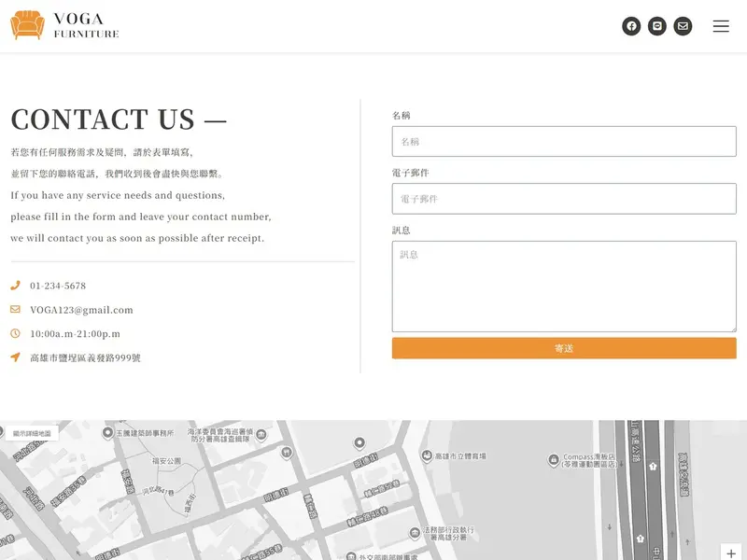Click the CONTACT US heading
The width and height of the screenshot is (747, 560).
pyautogui.click(x=119, y=119)
